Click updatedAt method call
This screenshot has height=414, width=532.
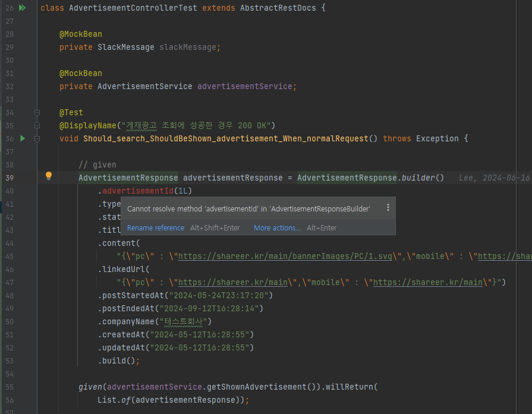(124, 348)
